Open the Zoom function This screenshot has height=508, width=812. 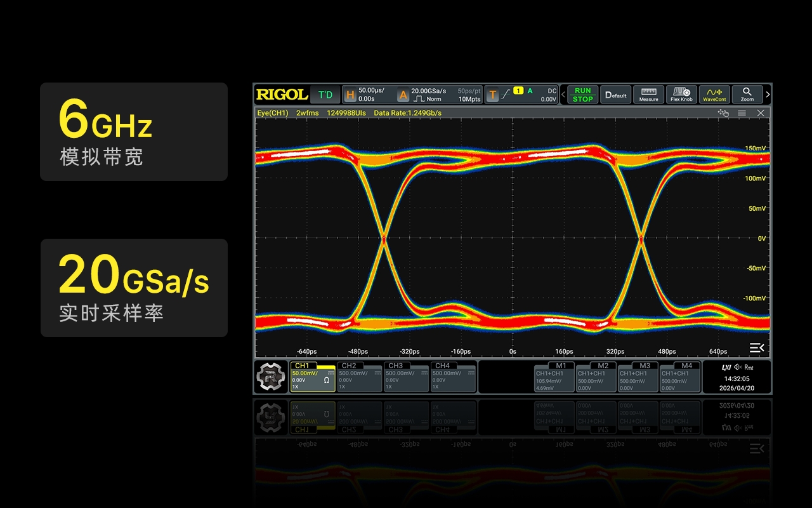pyautogui.click(x=747, y=95)
